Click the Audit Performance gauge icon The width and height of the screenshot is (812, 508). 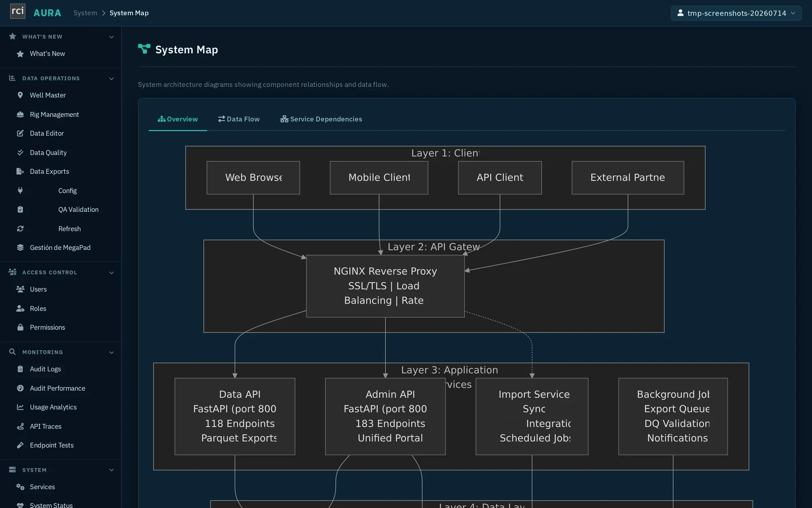point(20,388)
